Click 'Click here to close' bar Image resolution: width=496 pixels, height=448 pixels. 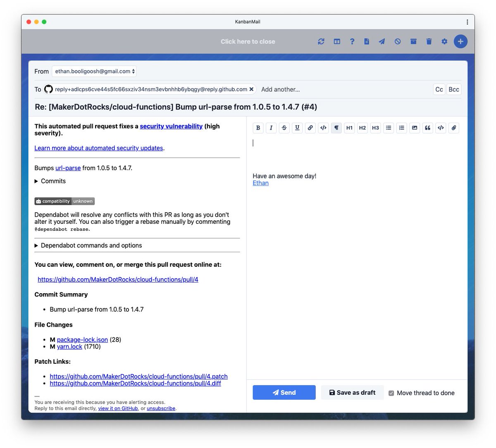click(x=248, y=42)
